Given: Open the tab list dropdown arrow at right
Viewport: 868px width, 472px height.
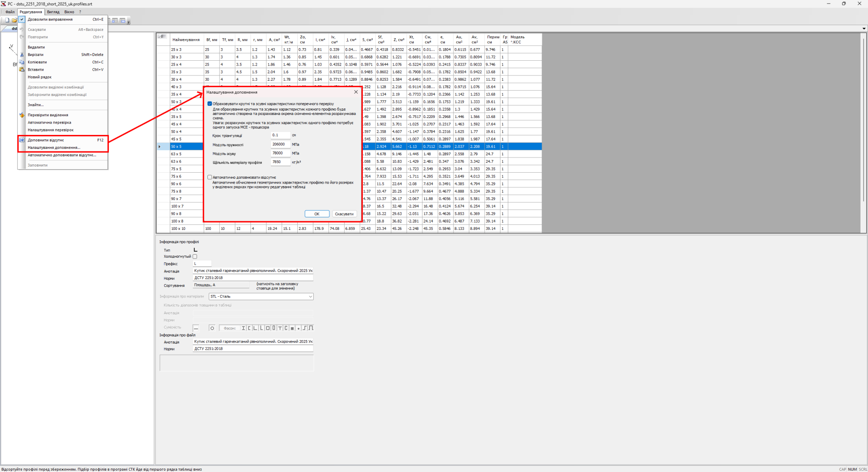Looking at the screenshot, I should coord(864,29).
